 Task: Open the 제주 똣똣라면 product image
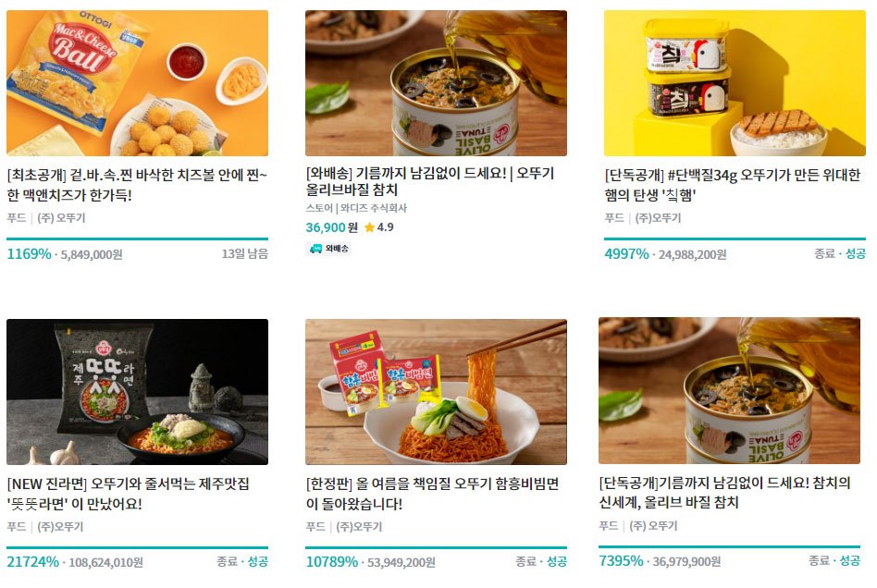137,392
